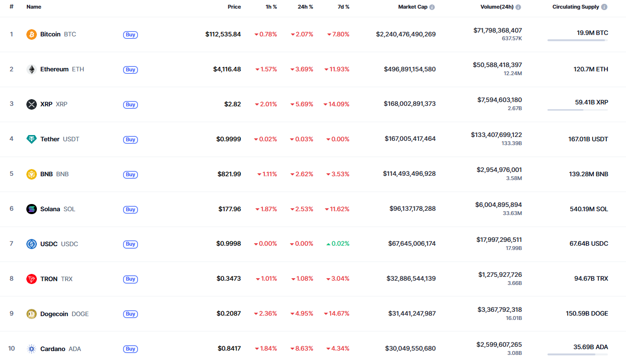Click Ethereum market cap value

410,69
